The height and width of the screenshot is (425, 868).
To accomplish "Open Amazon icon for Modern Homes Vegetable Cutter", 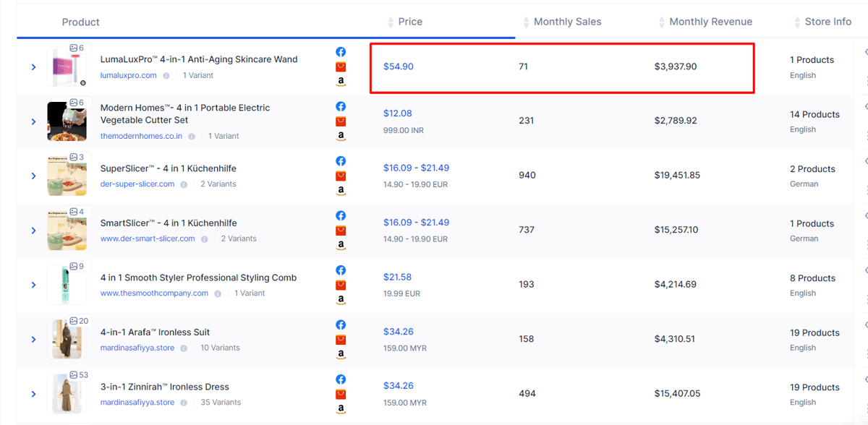I will pyautogui.click(x=341, y=136).
